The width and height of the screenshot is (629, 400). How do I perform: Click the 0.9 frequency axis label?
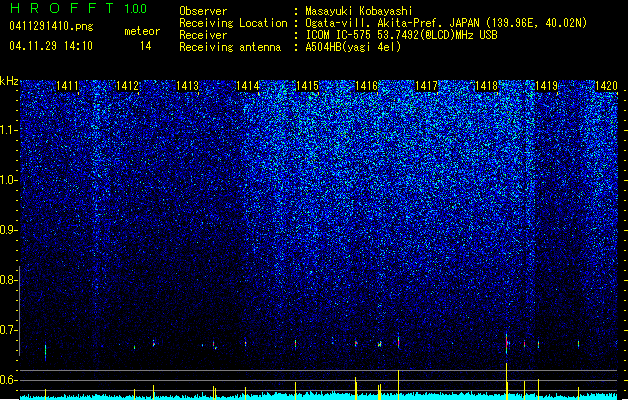[8, 230]
